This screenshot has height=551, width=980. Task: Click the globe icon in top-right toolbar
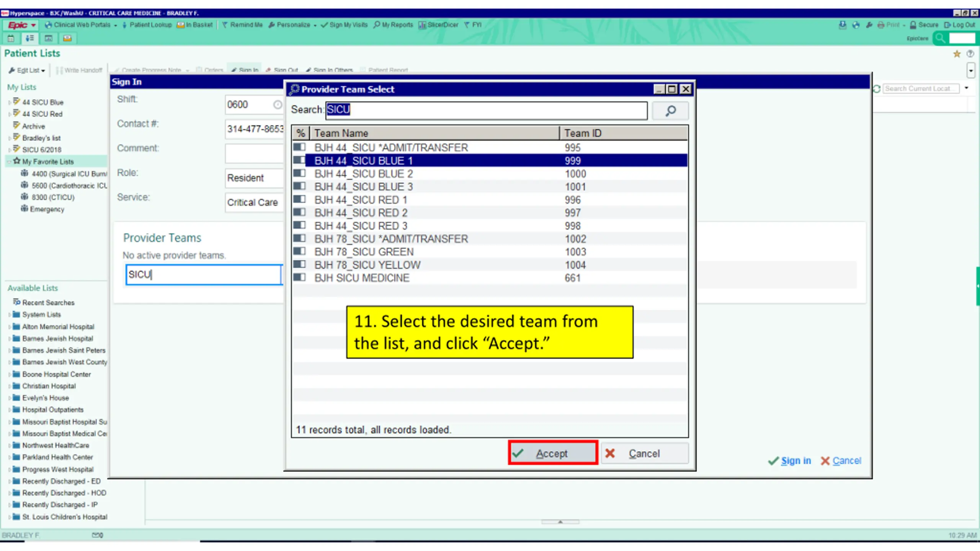856,25
